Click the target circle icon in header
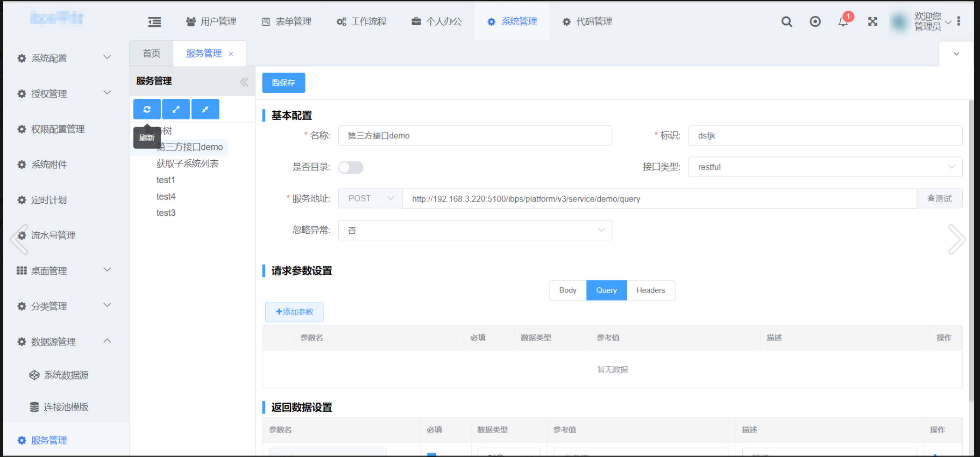The height and width of the screenshot is (457, 980). 815,21
